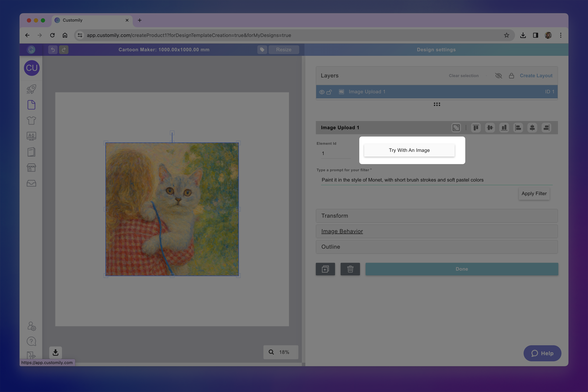The image size is (588, 392).
Task: Expand the Outline section
Action: [437, 247]
